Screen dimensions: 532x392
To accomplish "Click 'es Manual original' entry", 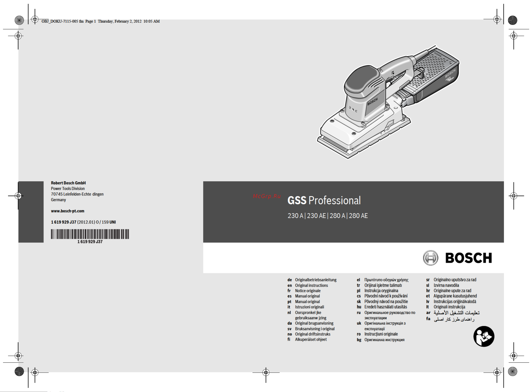I will click(x=304, y=296).
